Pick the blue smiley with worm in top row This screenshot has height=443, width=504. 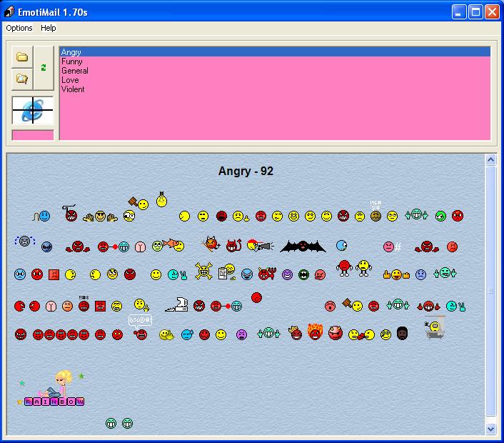(41, 216)
